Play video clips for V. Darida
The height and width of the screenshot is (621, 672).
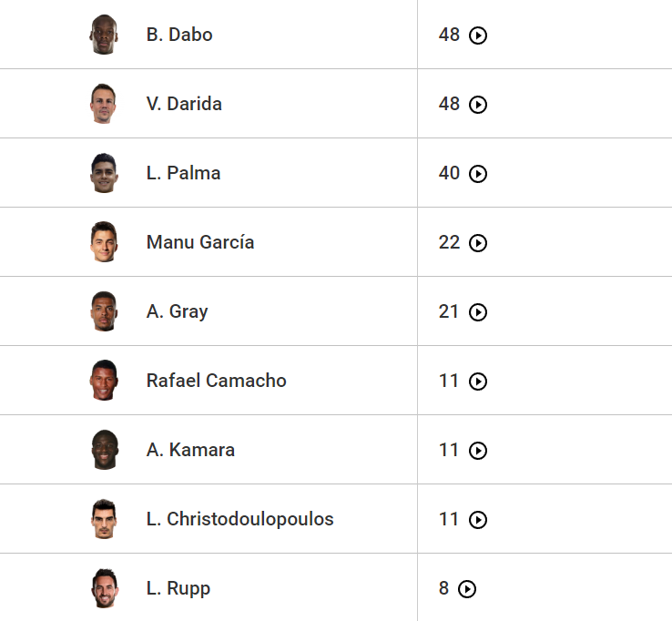[x=478, y=105]
